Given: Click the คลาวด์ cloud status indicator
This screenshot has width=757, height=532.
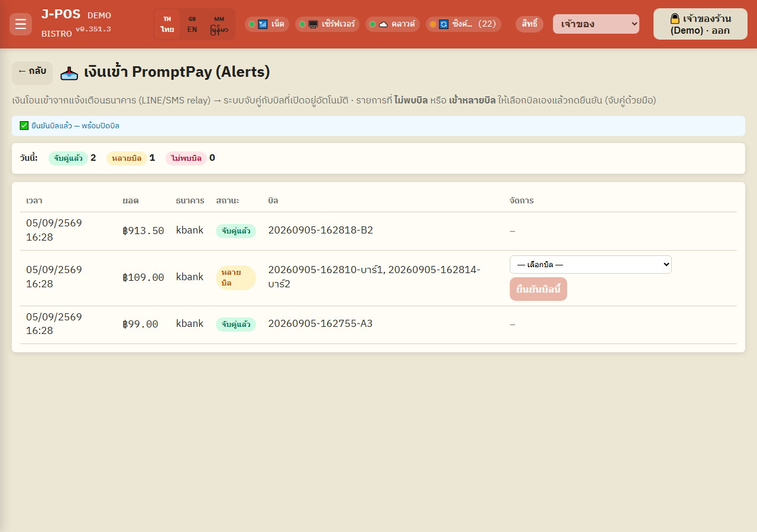Looking at the screenshot, I should (x=393, y=24).
